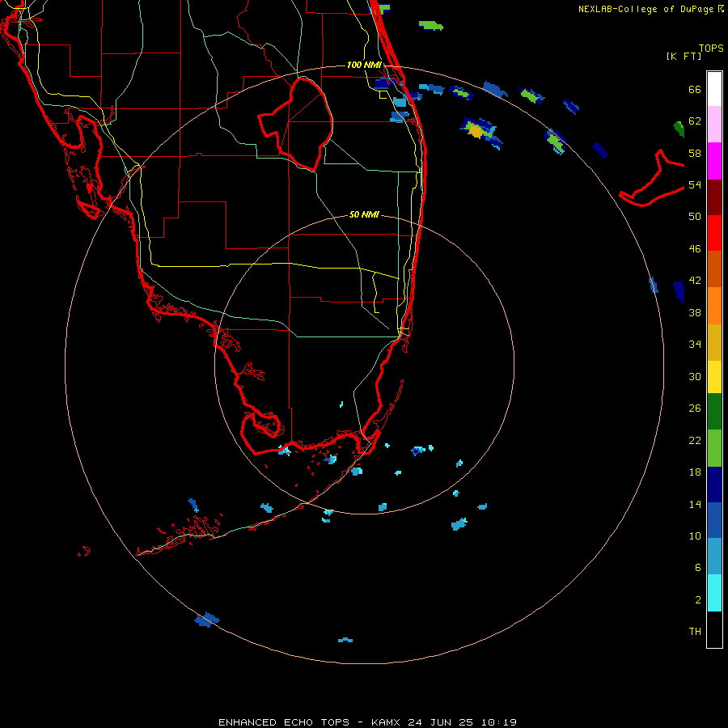Screen dimensions: 728x728
Task: Click the legend value "30"
Action: click(x=695, y=376)
